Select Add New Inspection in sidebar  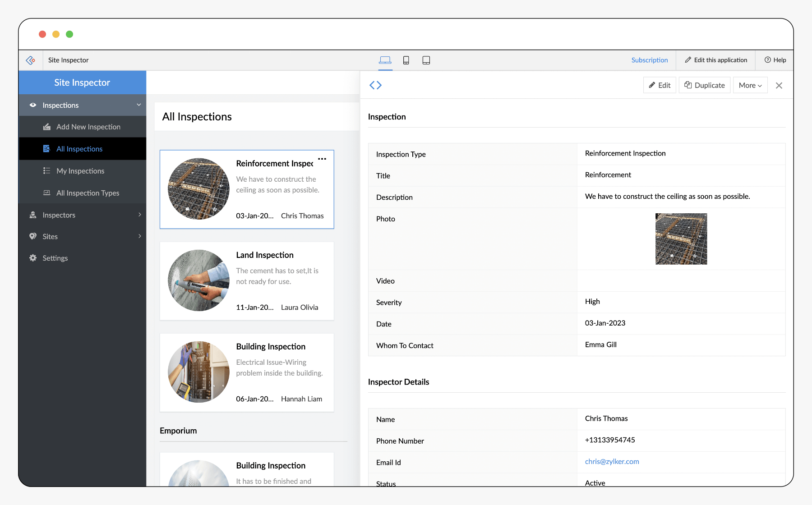(88, 127)
